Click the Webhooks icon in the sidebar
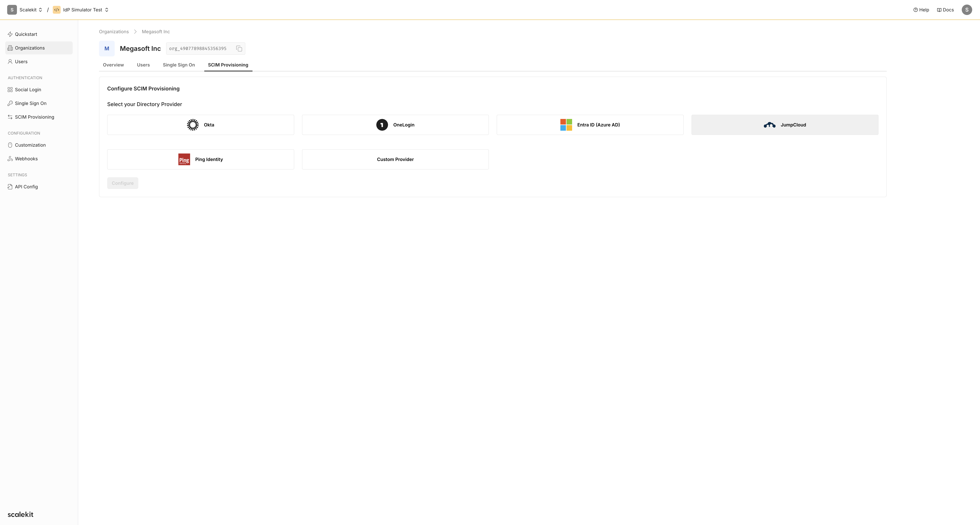The height and width of the screenshot is (525, 980). (10, 159)
